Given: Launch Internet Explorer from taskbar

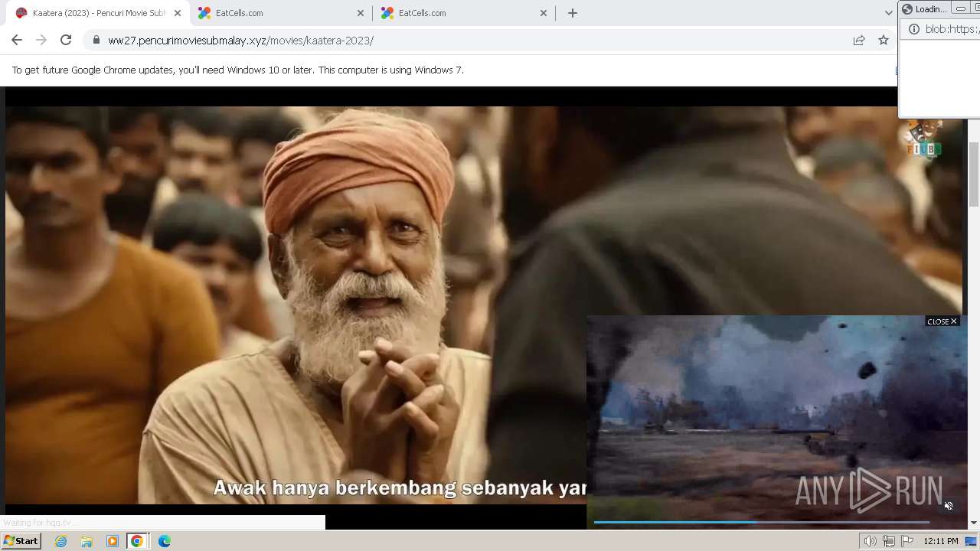Looking at the screenshot, I should pyautogui.click(x=61, y=541).
